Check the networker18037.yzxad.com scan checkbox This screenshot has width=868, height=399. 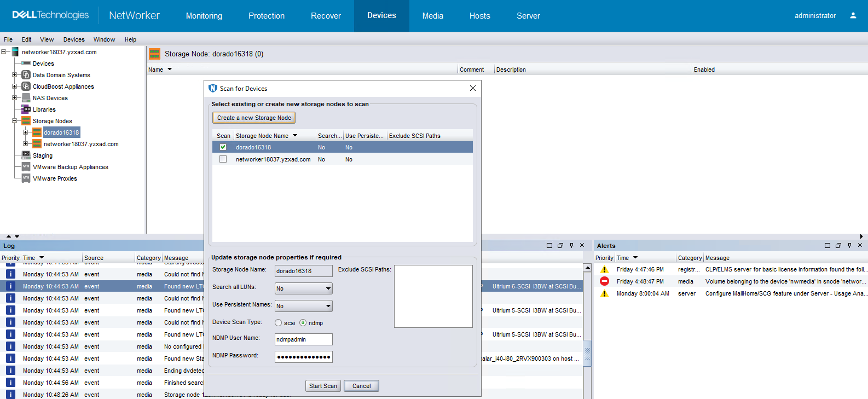click(223, 159)
